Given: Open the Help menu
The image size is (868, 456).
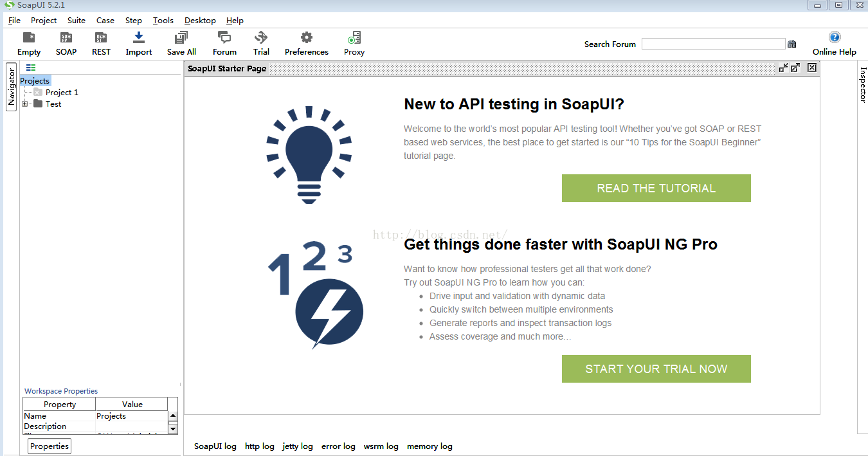Looking at the screenshot, I should pos(235,20).
